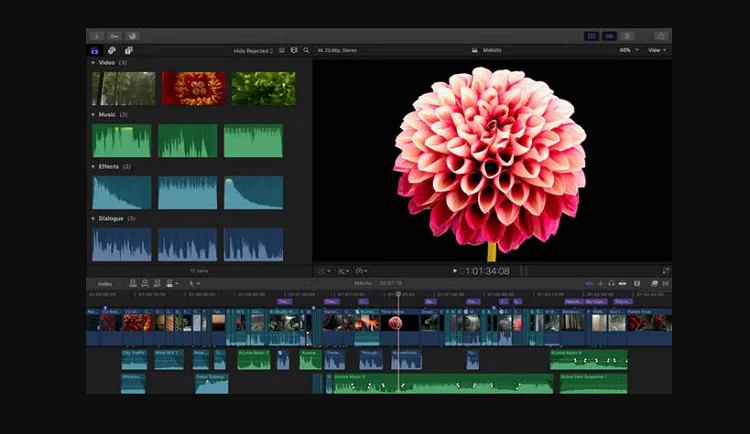Open the timeline Index tab
Screen dimensions: 750x434
click(105, 283)
